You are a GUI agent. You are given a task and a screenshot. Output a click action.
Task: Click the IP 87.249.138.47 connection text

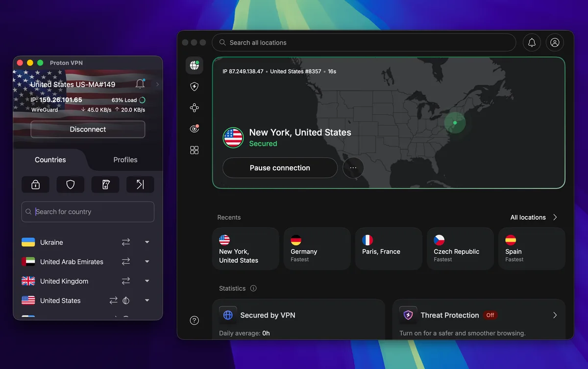pos(243,71)
